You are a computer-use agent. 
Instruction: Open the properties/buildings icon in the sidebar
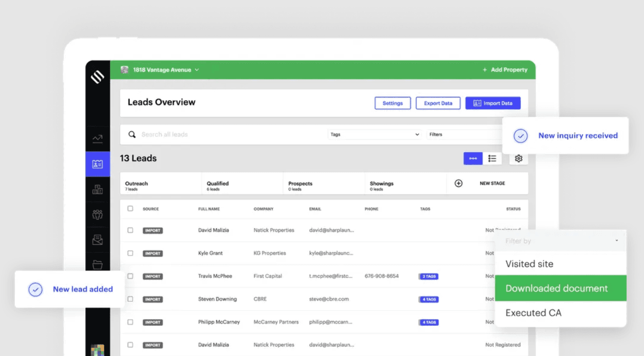pyautogui.click(x=98, y=189)
